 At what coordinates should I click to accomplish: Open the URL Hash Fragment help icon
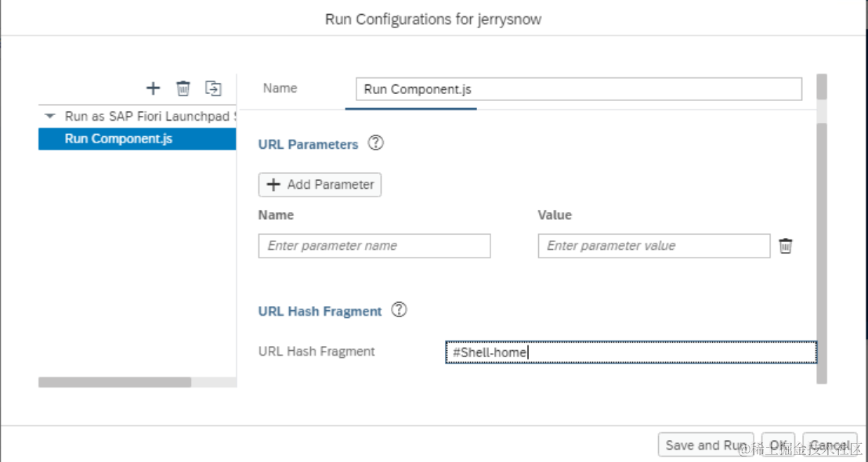click(x=400, y=310)
